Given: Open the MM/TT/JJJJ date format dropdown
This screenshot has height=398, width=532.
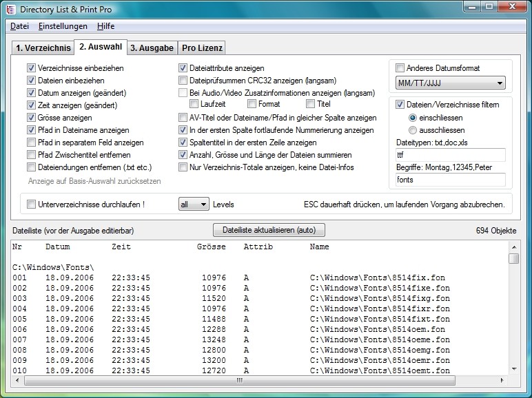Looking at the screenshot, I should point(450,83).
